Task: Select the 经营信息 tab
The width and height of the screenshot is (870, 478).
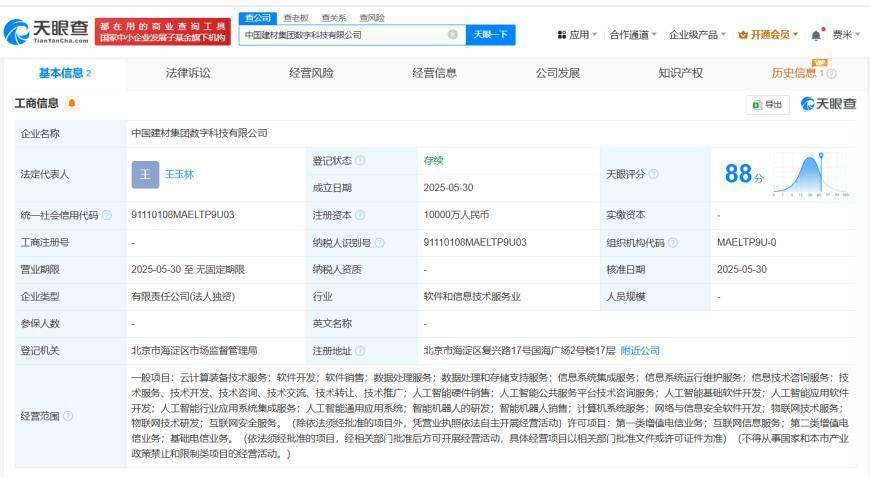Action: (x=434, y=73)
